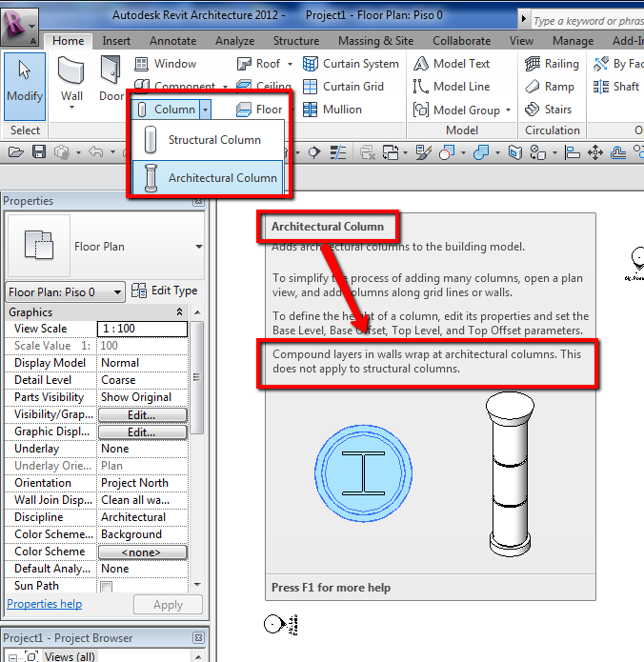Click the Apply button in Properties
This screenshot has width=644, height=662.
click(168, 605)
